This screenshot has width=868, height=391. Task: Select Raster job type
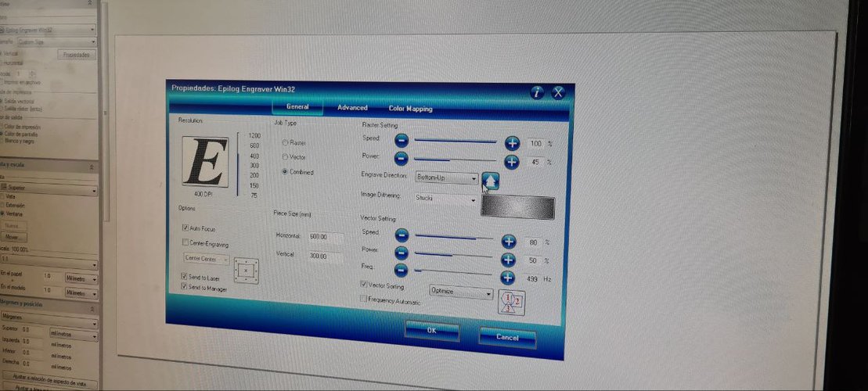(x=285, y=142)
